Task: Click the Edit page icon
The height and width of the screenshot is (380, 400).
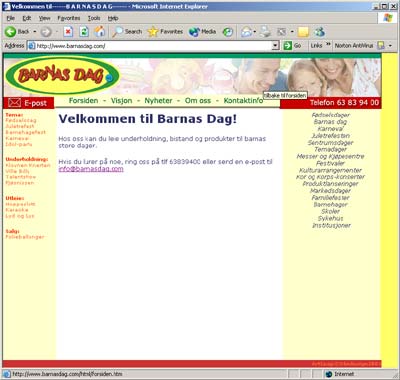Action: coord(282,32)
